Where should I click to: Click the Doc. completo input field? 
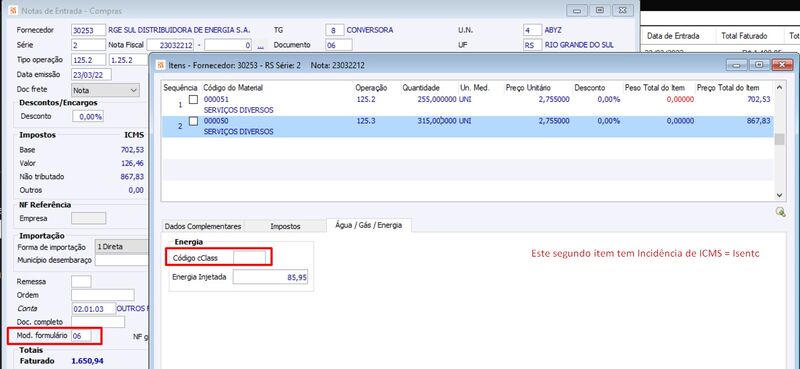pyautogui.click(x=98, y=322)
